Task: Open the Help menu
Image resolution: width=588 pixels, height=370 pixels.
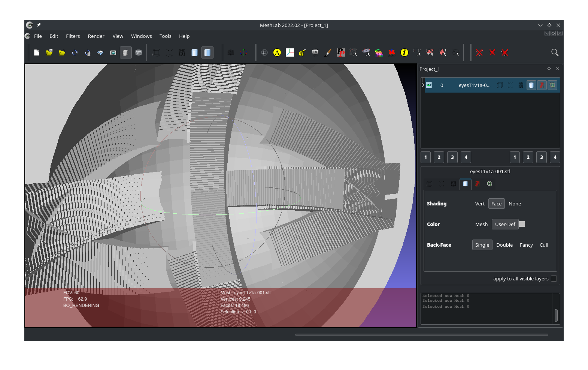Action: coord(184,36)
